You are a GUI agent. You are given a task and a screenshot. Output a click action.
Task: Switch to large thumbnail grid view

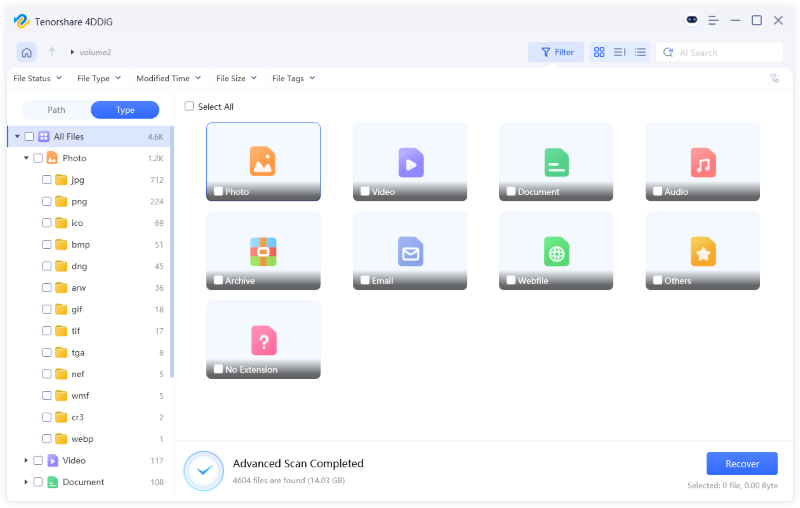pos(599,52)
